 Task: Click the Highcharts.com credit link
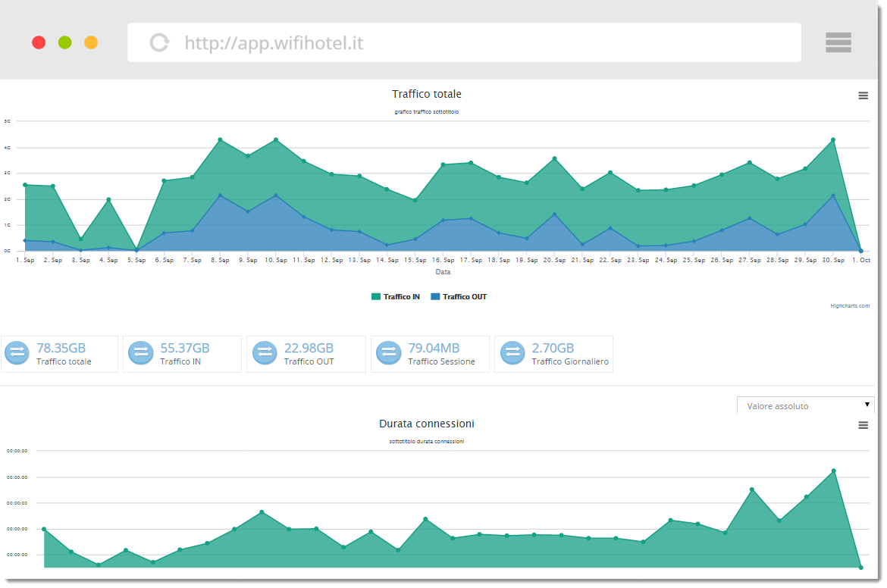849,306
